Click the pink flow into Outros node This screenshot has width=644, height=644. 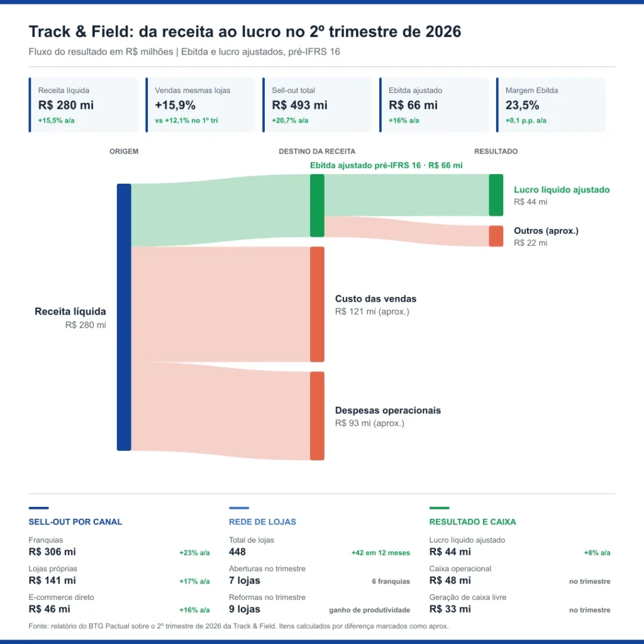click(x=407, y=231)
